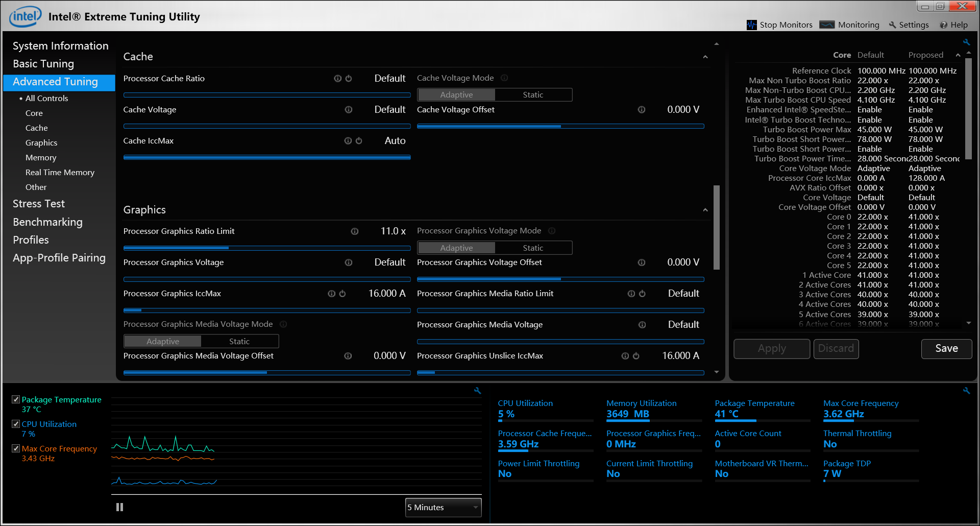Uncheck CPU Utilization graph checkbox
Screen dimensions: 980x526
coord(16,424)
